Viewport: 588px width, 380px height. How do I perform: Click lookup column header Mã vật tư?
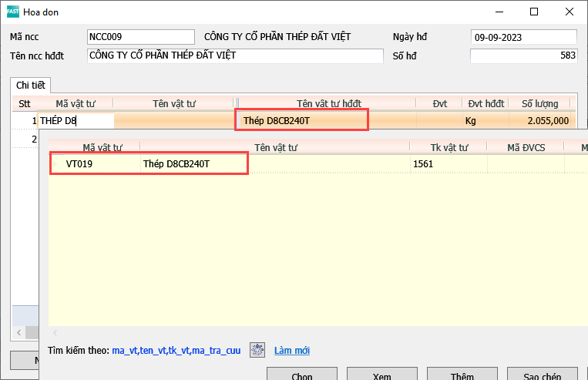coord(102,147)
